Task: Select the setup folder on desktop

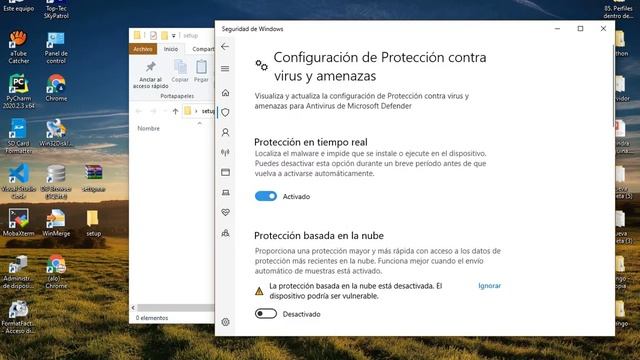Action: (x=93, y=223)
